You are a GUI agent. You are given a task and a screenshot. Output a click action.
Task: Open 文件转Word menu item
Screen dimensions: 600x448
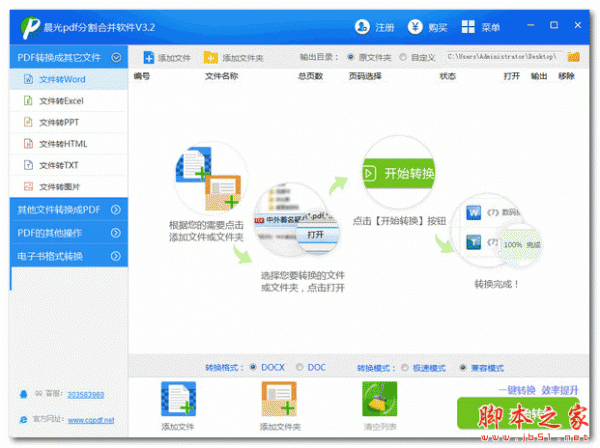tap(69, 79)
